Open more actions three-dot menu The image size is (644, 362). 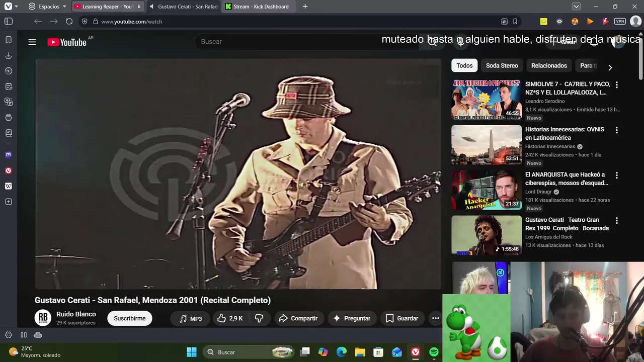point(436,318)
